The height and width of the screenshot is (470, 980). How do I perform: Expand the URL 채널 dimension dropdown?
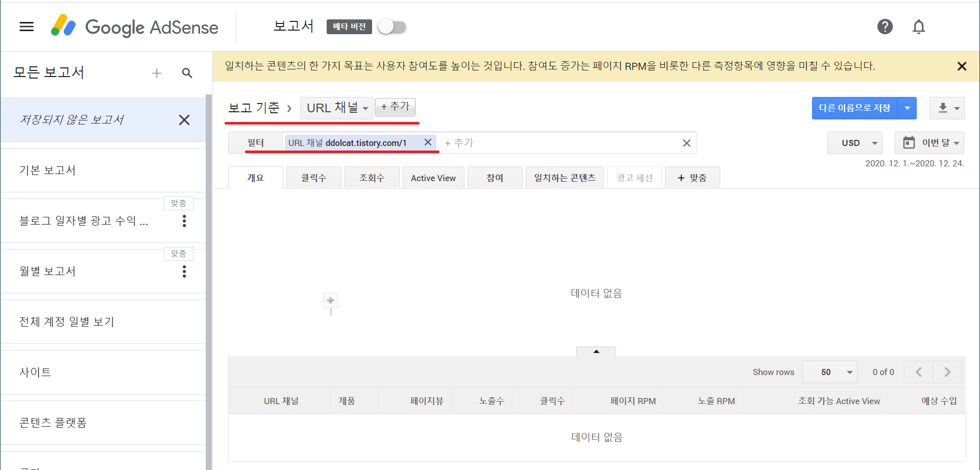click(x=337, y=108)
